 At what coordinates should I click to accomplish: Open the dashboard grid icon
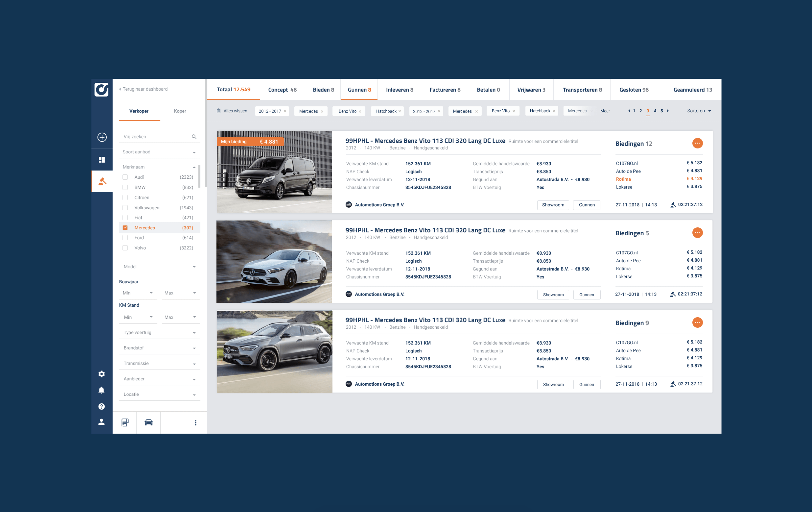tap(102, 160)
